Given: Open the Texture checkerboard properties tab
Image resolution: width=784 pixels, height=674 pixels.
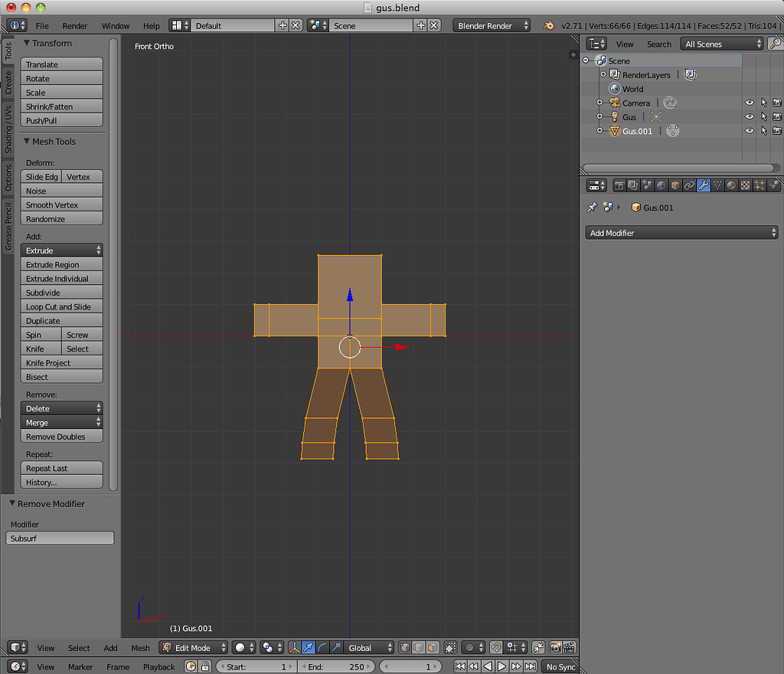Looking at the screenshot, I should pyautogui.click(x=745, y=185).
